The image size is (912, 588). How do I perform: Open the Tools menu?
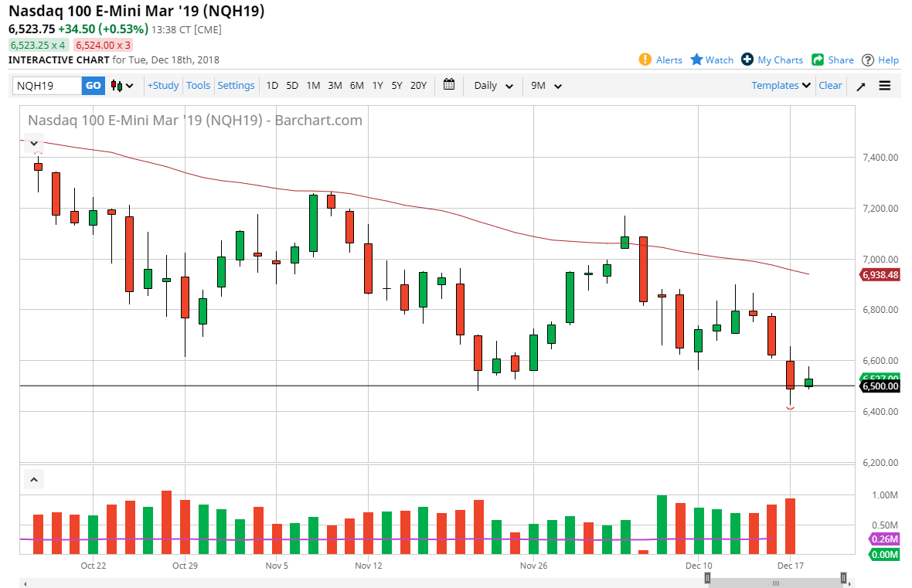coord(198,86)
